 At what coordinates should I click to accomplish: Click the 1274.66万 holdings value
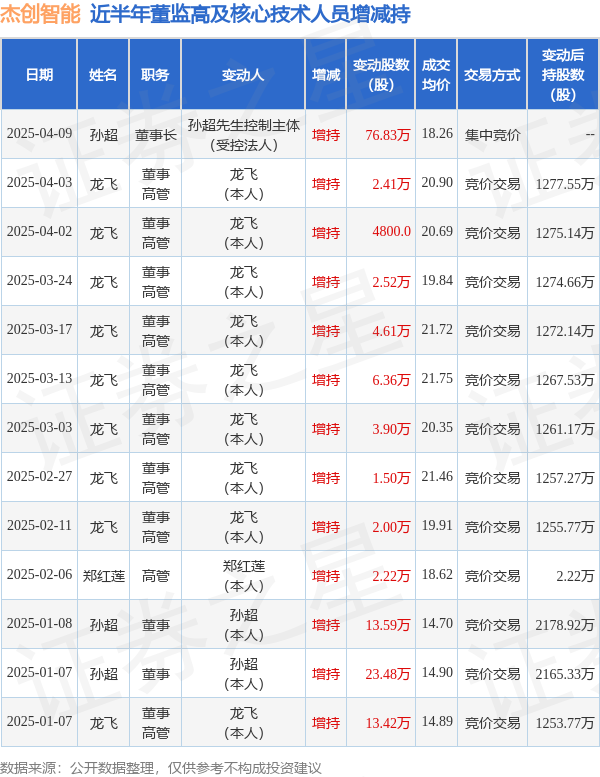(x=564, y=282)
